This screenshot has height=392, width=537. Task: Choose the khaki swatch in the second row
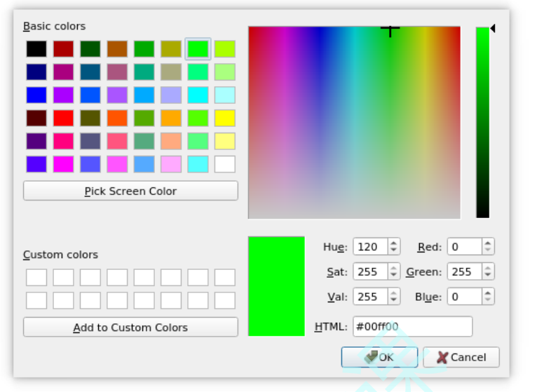[x=171, y=72]
